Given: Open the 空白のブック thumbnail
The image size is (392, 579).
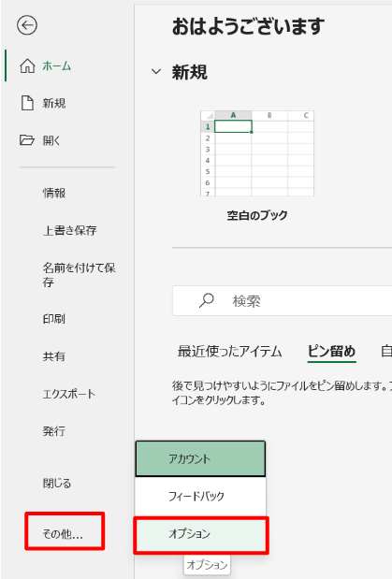Looking at the screenshot, I should pos(257,153).
